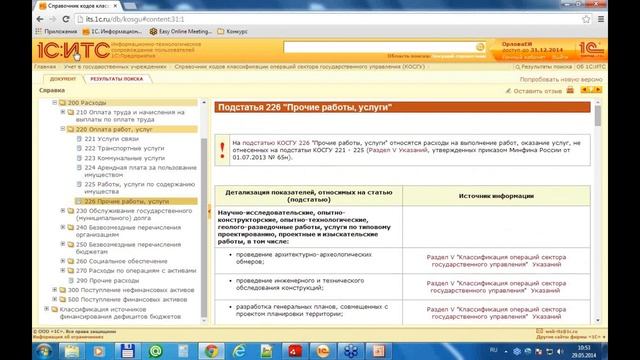Expand the 300 Поступление нефинансовых активов node
Viewport: 640px width, 360px height.
(54, 290)
